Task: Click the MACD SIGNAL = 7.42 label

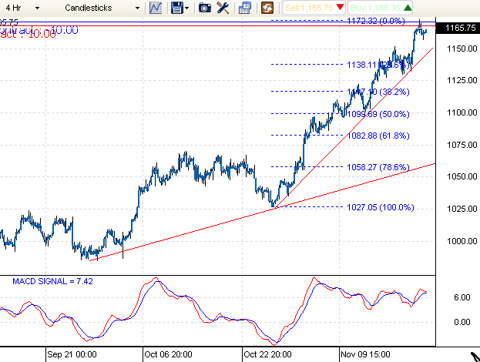Action: (x=53, y=281)
